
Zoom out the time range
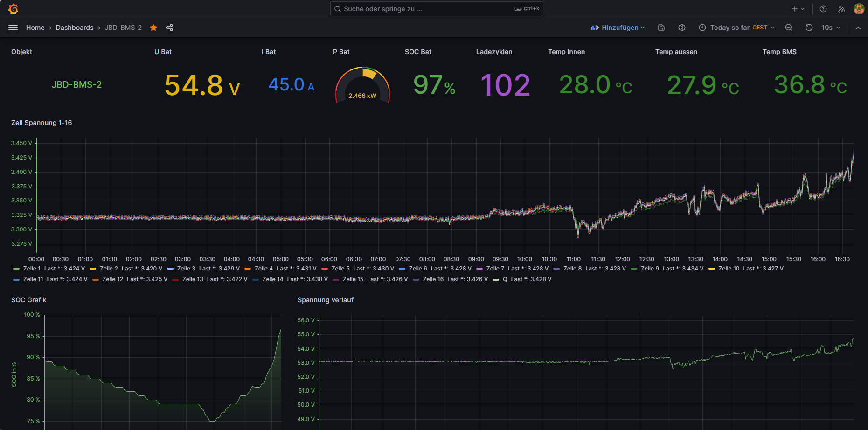coord(789,28)
